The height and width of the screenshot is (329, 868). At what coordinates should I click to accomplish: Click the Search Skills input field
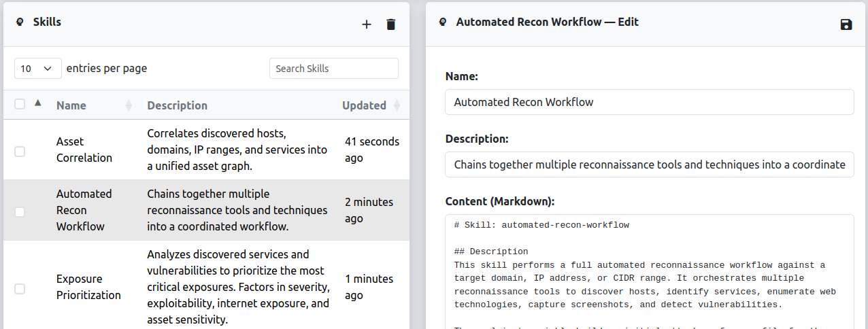[x=333, y=69]
